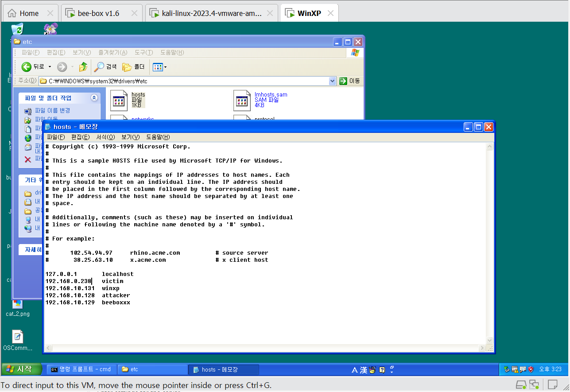Click the 'attacker' entry text in Notepad
Viewport: 570px width, 392px height.
(x=116, y=295)
